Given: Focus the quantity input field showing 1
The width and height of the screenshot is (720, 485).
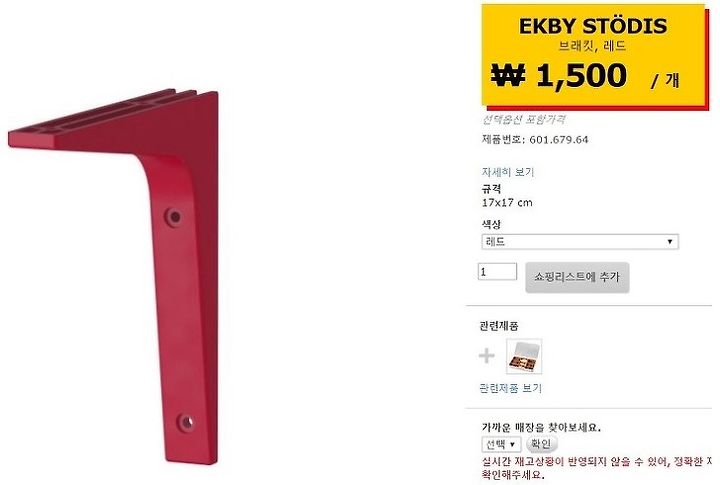Looking at the screenshot, I should pyautogui.click(x=497, y=271).
